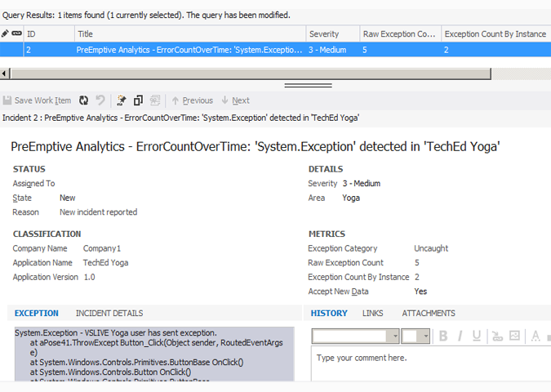551x392 pixels.
Task: Click the Application Version value 1.0
Action: [89, 277]
